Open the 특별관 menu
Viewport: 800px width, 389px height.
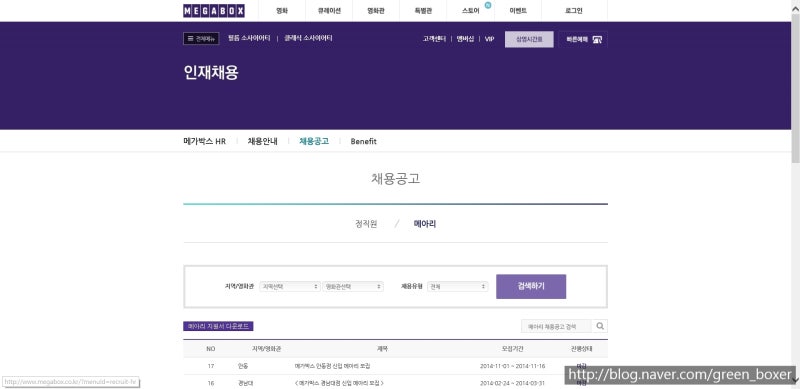click(x=422, y=11)
